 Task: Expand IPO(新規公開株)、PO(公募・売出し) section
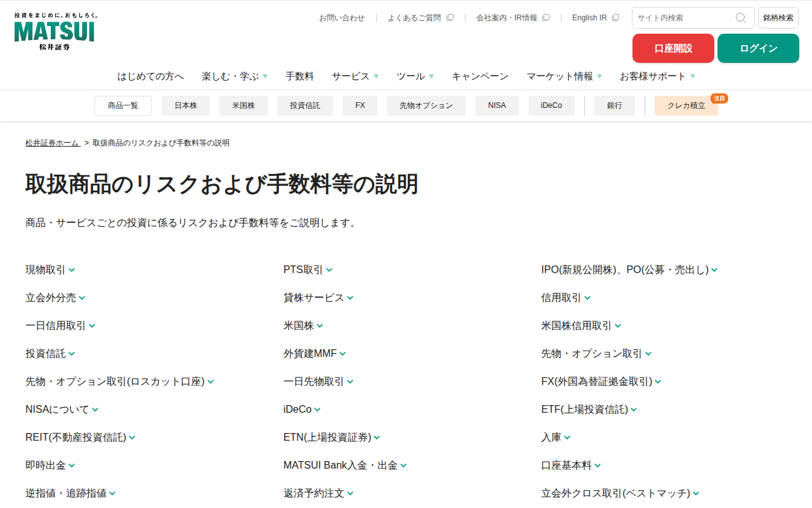(629, 270)
